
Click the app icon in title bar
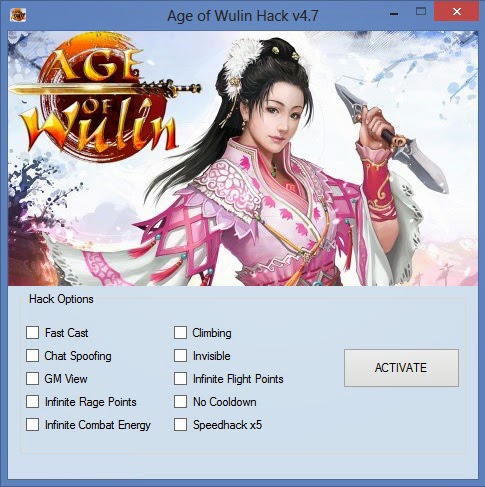coord(18,15)
